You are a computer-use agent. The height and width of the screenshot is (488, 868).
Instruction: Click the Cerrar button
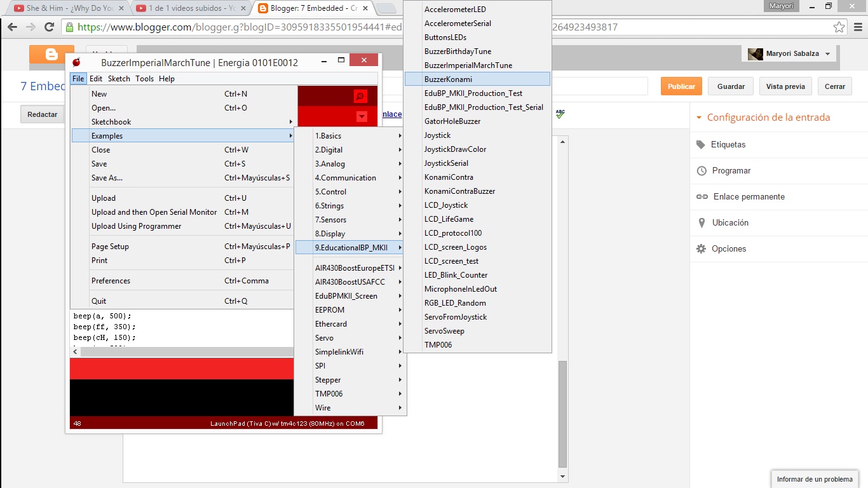coord(835,86)
